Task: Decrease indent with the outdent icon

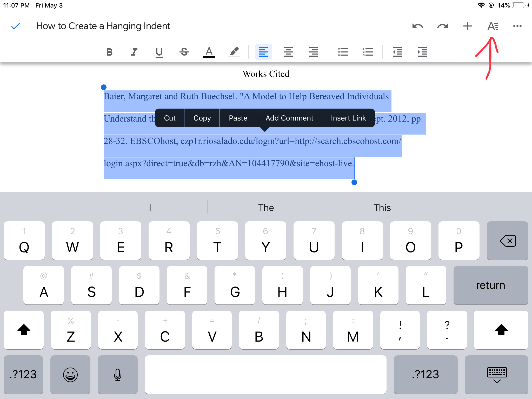Action: 397,52
